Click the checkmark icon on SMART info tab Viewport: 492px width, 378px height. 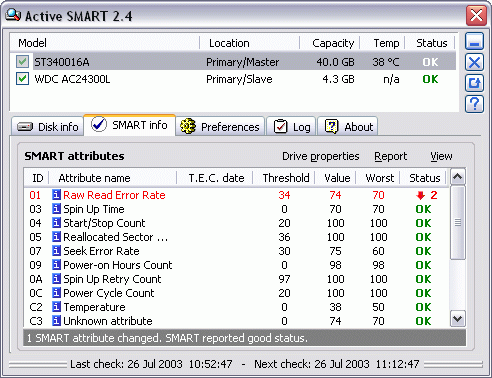tap(99, 125)
